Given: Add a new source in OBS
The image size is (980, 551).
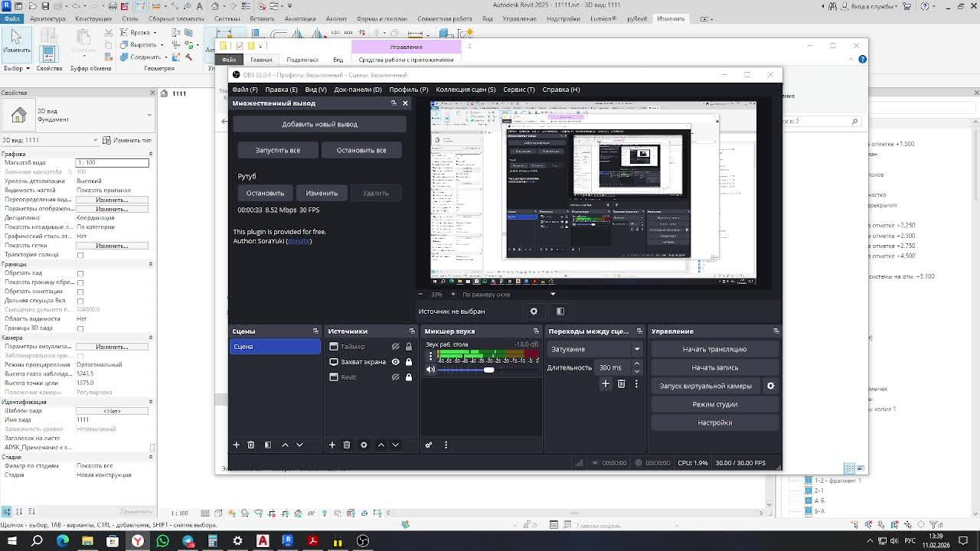Looking at the screenshot, I should [332, 445].
